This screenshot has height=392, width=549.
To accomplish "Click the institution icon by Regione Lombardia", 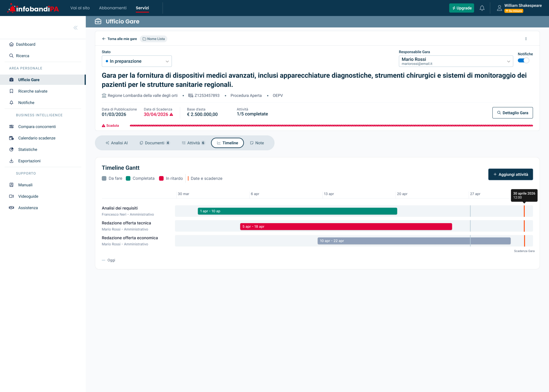I will click(104, 96).
